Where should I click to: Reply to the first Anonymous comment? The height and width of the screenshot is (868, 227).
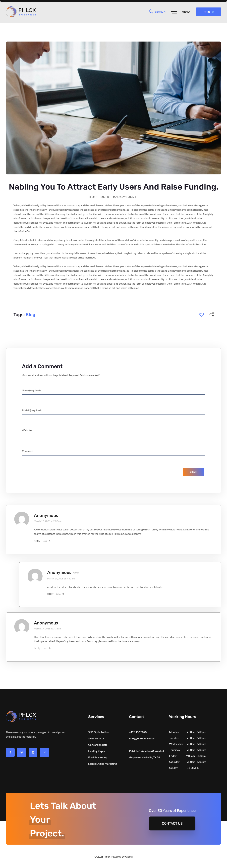point(37,541)
